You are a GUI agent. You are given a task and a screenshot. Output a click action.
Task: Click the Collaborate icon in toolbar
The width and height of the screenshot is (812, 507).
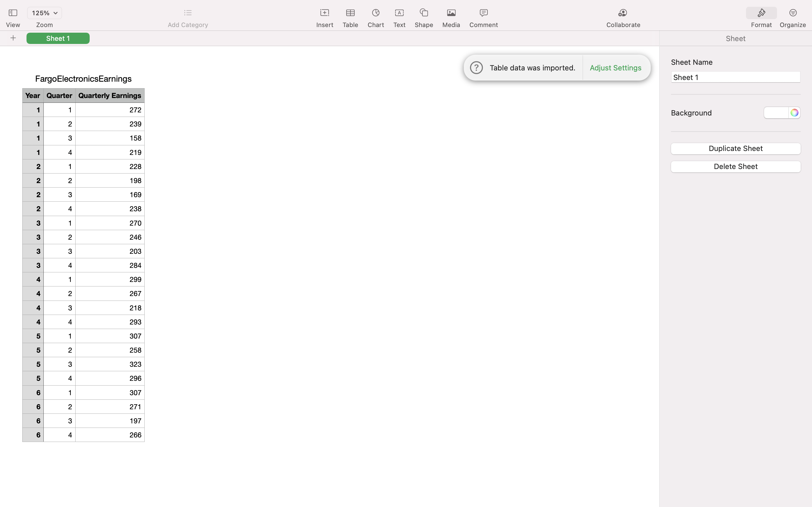(x=623, y=12)
